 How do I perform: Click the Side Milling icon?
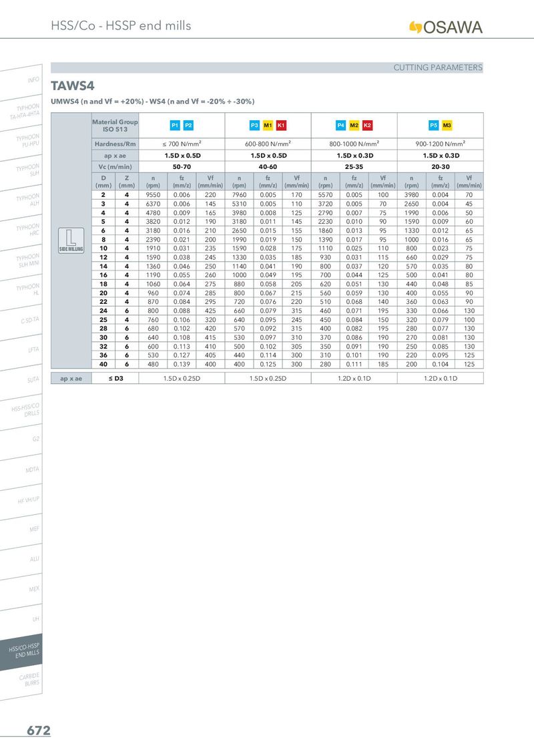[x=71, y=240]
